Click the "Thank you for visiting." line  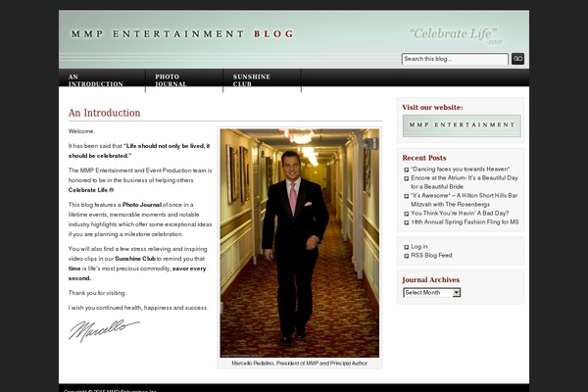coord(97,293)
